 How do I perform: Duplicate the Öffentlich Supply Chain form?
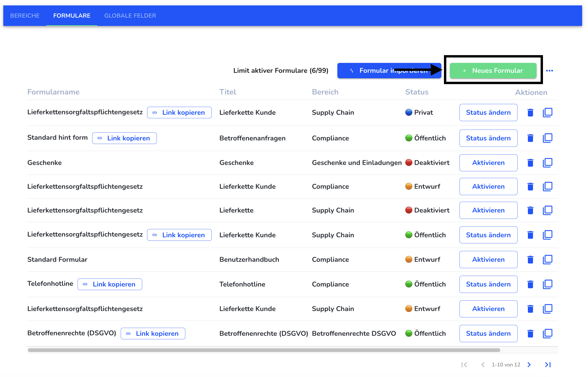click(x=547, y=235)
